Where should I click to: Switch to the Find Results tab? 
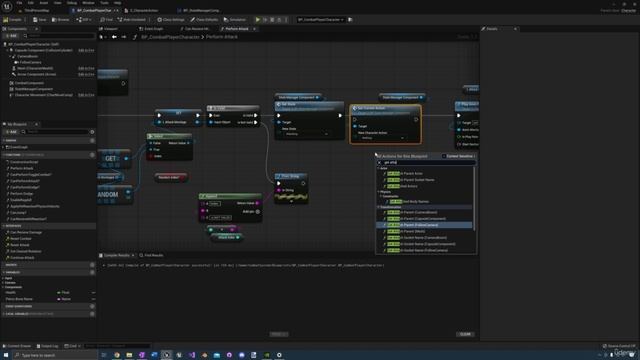152,256
